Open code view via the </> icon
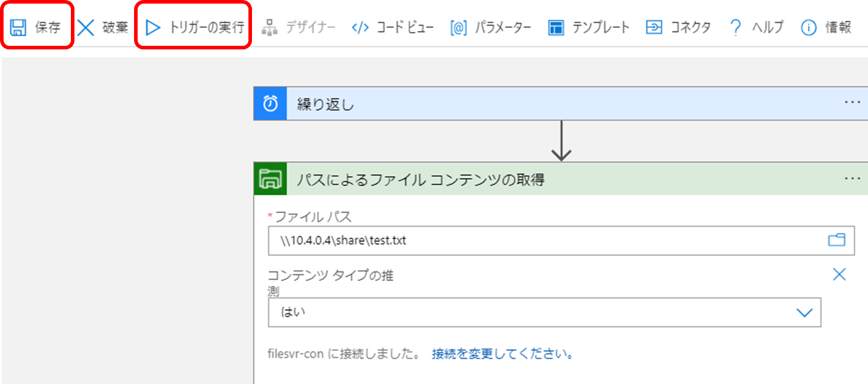 (x=360, y=27)
